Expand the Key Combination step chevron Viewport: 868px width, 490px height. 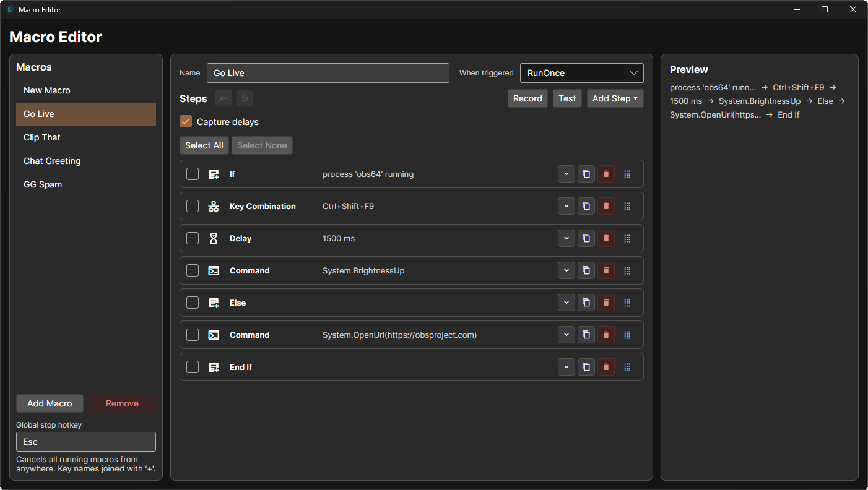566,206
